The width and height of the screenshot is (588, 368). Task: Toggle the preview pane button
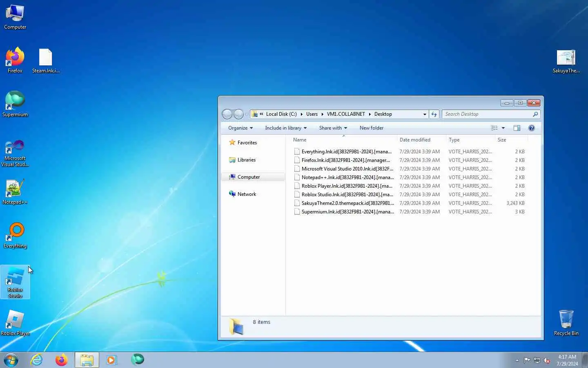point(517,128)
